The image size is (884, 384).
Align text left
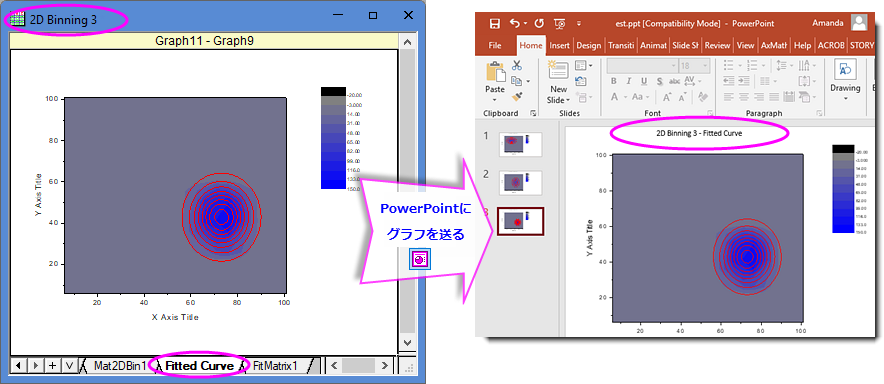728,97
